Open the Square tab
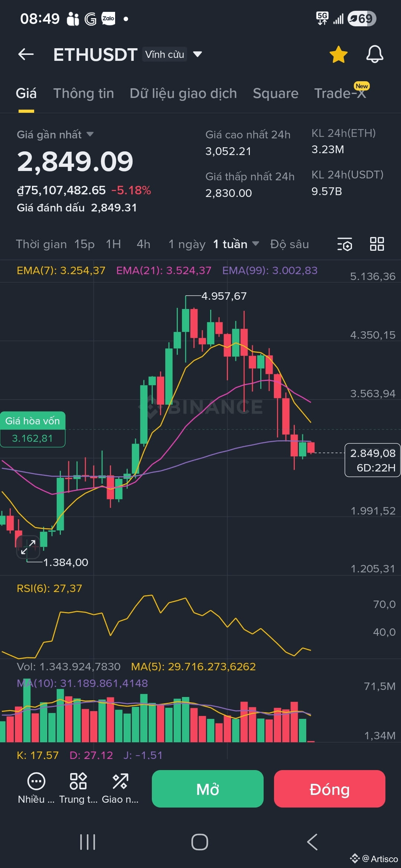The image size is (401, 868). (276, 93)
